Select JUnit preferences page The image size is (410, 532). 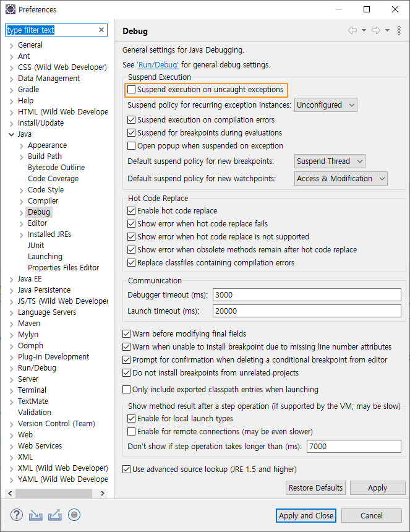[x=36, y=246]
